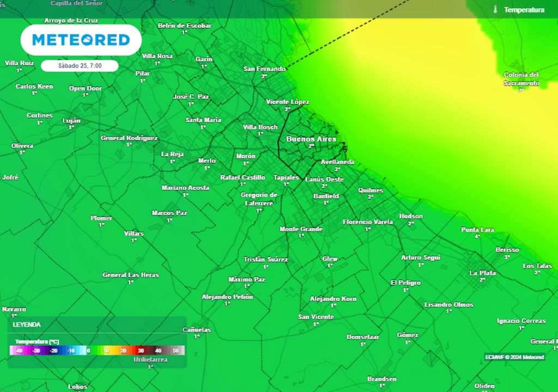The image size is (558, 392).
Task: Click the LEYENDA panel header
Action: click(27, 324)
